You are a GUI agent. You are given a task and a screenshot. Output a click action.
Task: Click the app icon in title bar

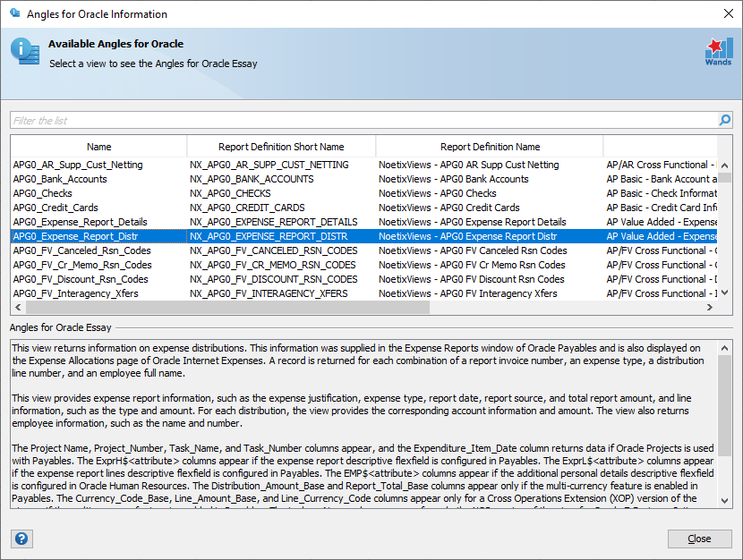point(15,13)
